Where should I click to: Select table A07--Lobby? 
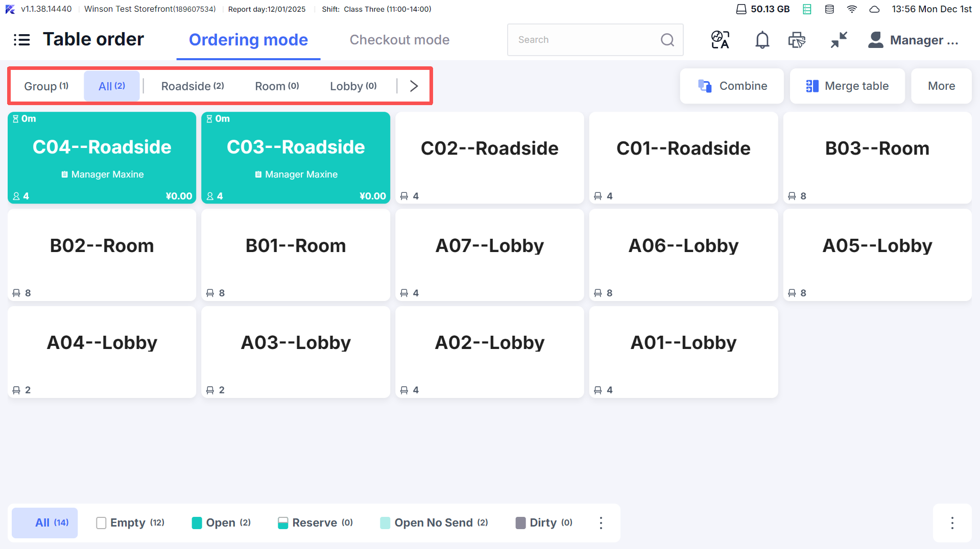point(489,255)
